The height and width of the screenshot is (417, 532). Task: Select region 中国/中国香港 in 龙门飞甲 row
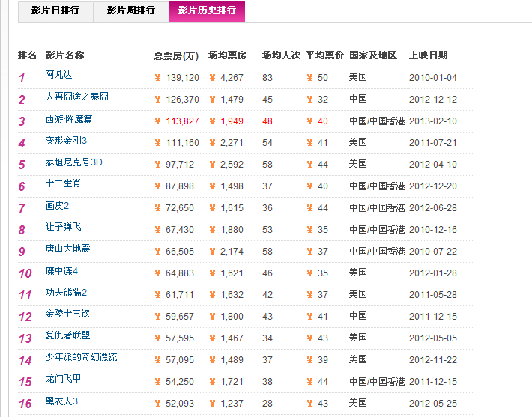point(377,381)
